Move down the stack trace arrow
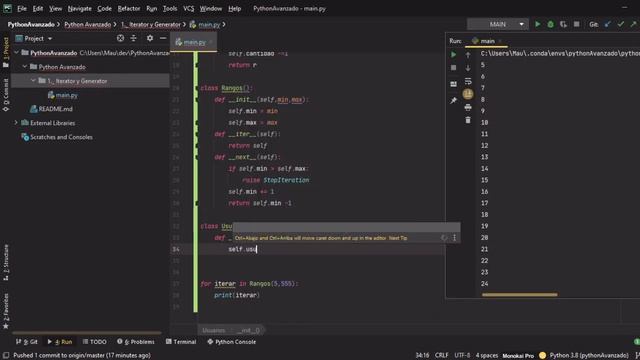This screenshot has width=640, height=360. pyautogui.click(x=468, y=68)
